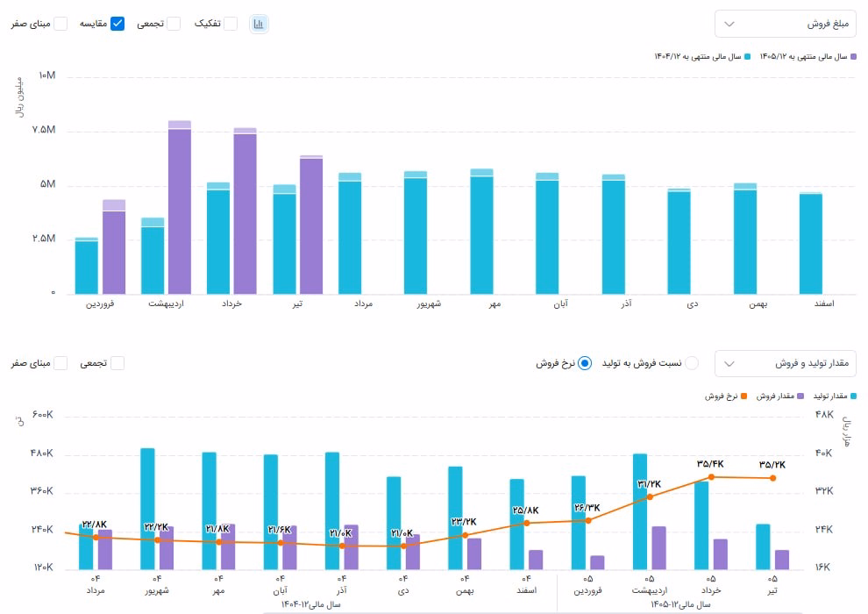This screenshot has height=614, width=868.
Task: Click legend text سال مالی منتهی به ۱۴۰۵/۱۲
Action: pos(803,56)
